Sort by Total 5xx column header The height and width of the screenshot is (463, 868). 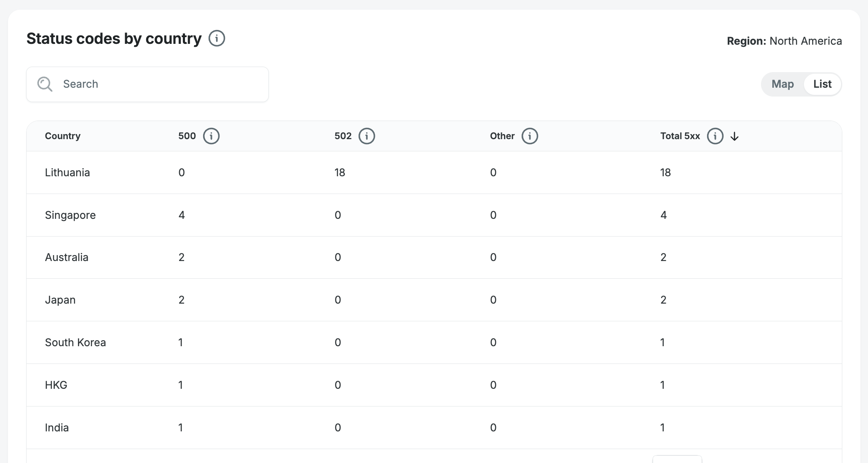point(680,136)
